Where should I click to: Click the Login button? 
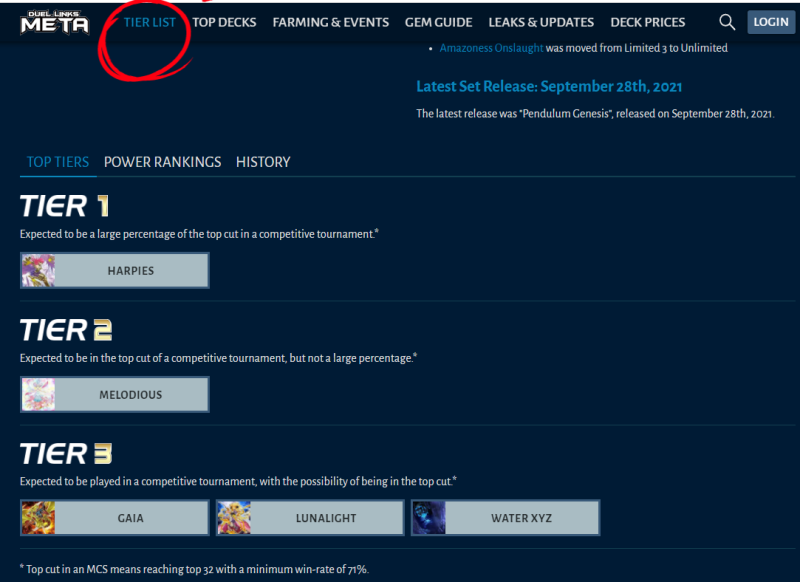pos(771,22)
